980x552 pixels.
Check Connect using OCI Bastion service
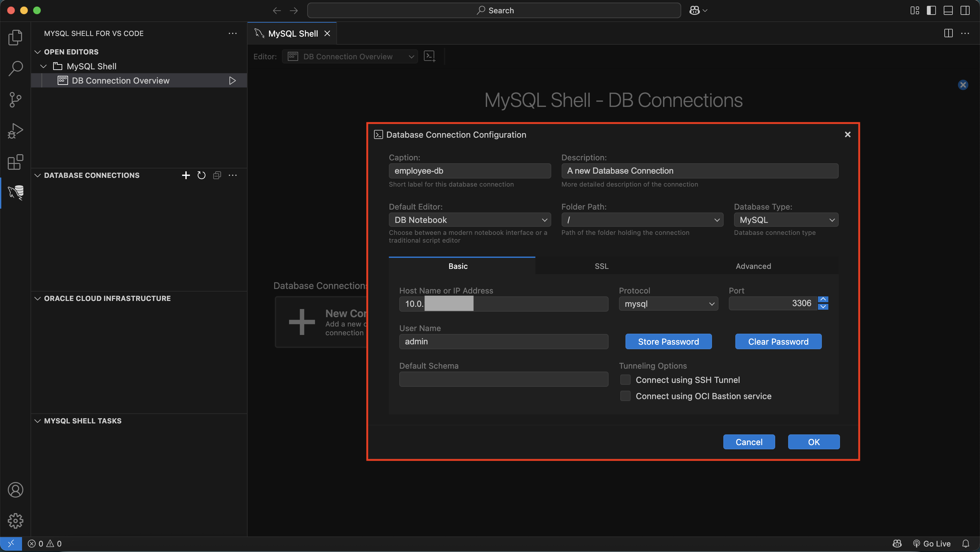point(625,396)
